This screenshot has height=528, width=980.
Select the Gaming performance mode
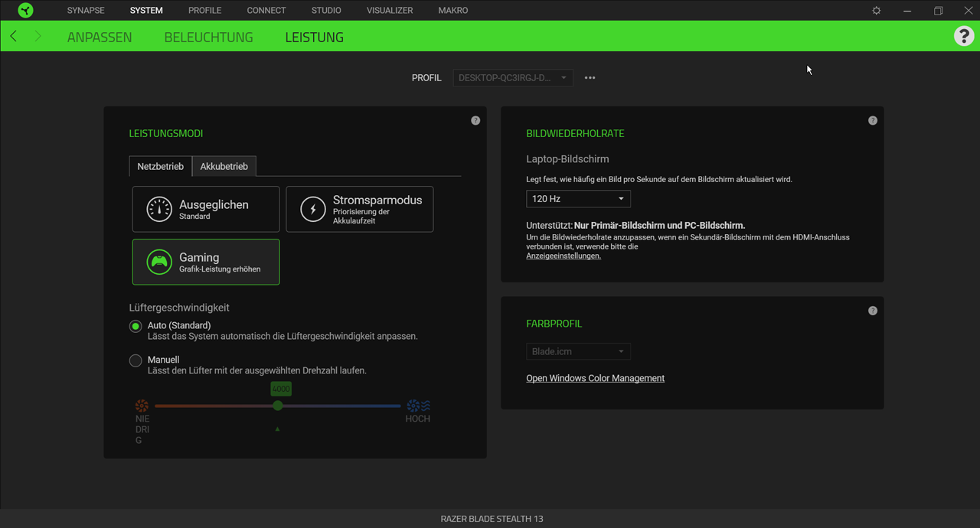[x=205, y=262]
